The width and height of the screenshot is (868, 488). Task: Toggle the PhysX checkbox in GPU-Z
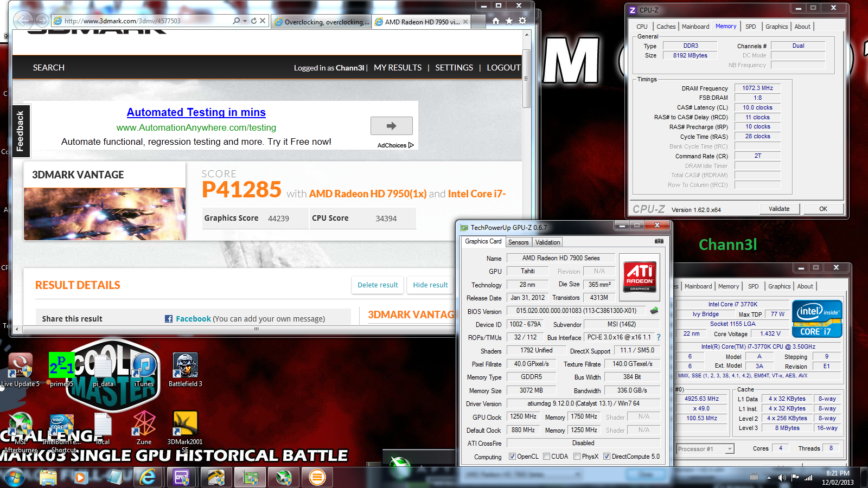click(577, 457)
